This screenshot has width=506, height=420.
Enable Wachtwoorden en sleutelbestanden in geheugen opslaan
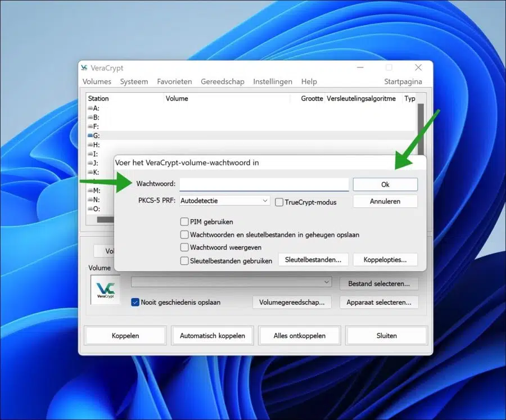pos(184,234)
